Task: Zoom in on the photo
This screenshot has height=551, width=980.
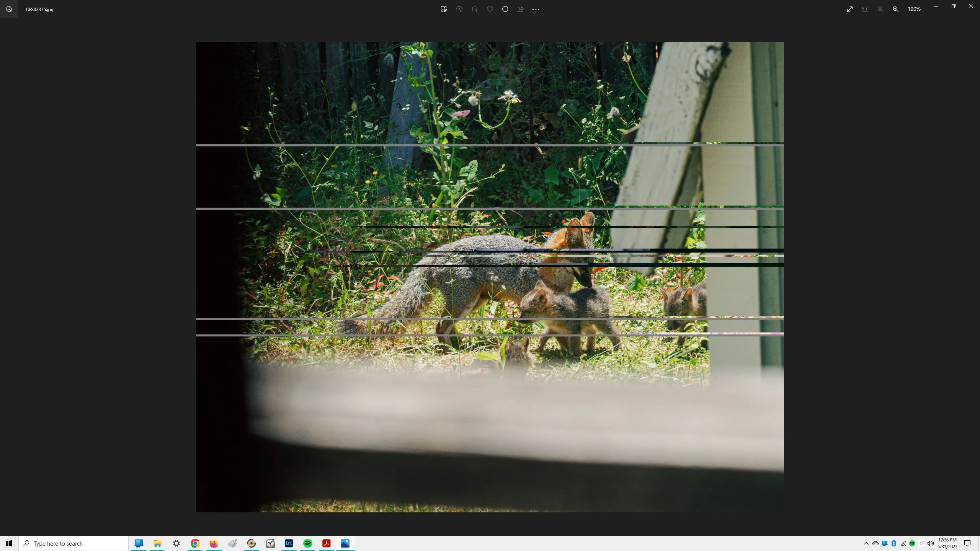Action: click(x=896, y=9)
